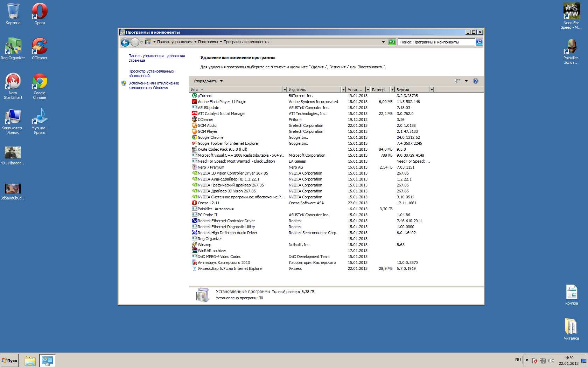
Task: Open Просмотр установленных обновлений link
Action: click(151, 74)
